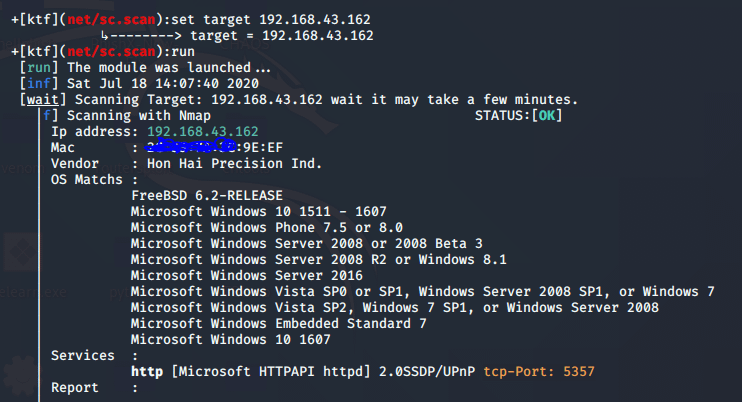Click the vendor text Hon Hai Precision Ind.

234,164
